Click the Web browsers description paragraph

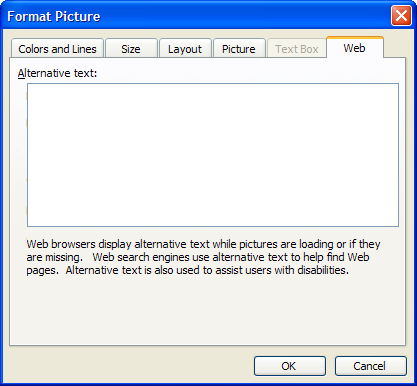pyautogui.click(x=203, y=257)
